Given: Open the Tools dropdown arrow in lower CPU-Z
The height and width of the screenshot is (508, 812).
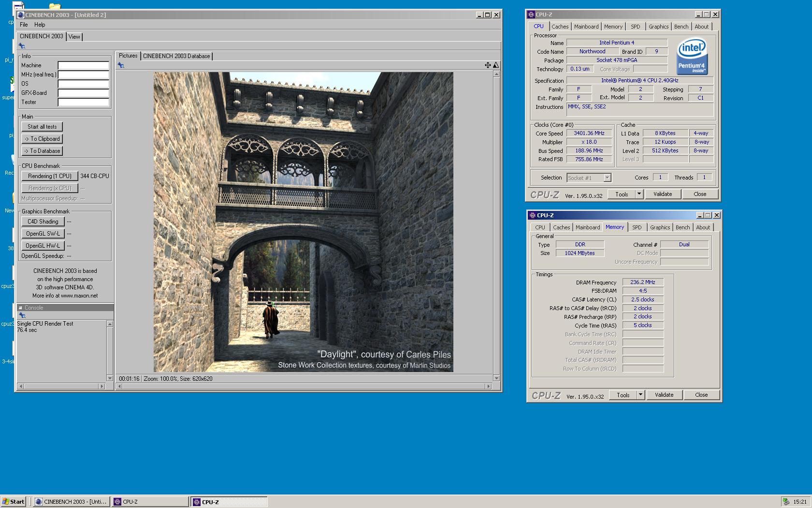Looking at the screenshot, I should point(640,395).
